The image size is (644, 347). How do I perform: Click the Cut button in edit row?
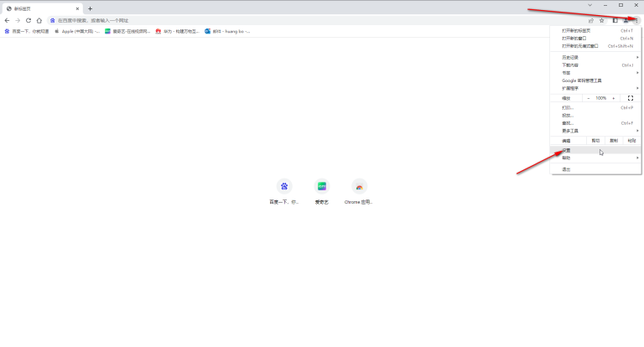click(x=595, y=141)
